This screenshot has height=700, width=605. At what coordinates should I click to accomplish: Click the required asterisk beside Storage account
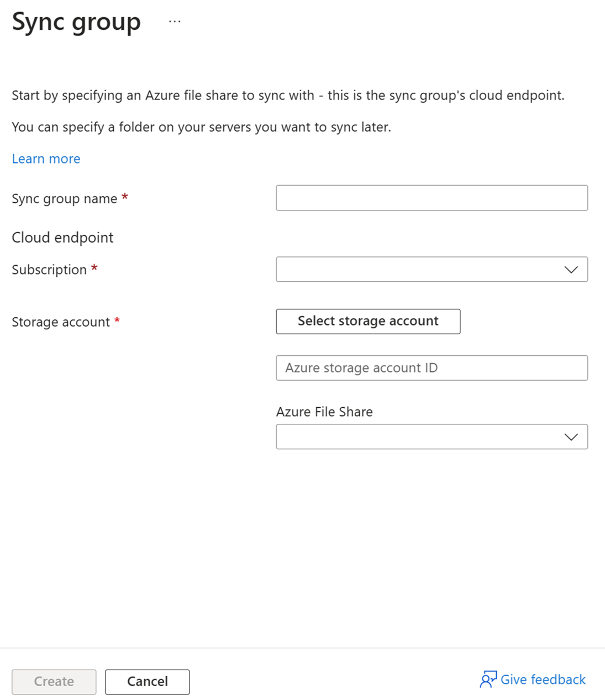118,320
